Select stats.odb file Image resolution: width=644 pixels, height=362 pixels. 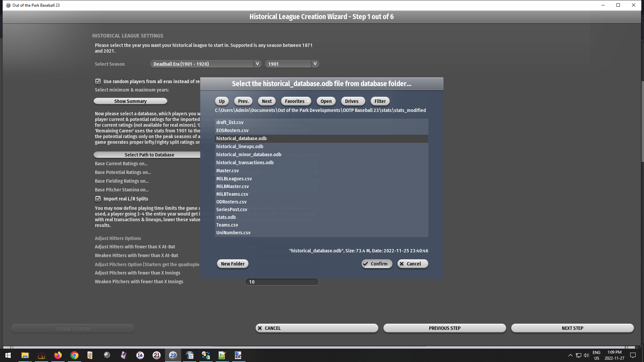321,217
